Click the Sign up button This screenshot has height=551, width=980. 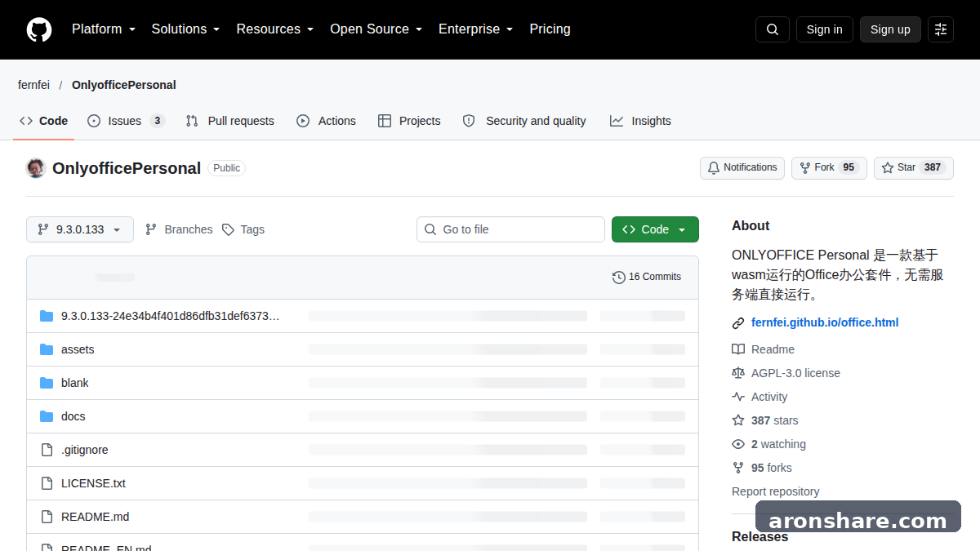(x=890, y=29)
